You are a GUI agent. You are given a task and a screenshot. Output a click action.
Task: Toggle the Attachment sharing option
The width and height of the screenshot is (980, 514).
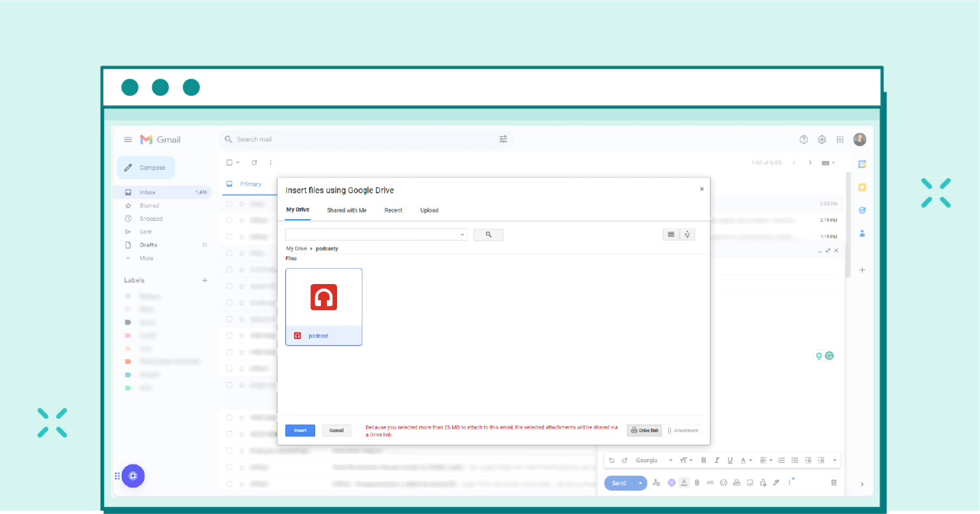tap(683, 430)
